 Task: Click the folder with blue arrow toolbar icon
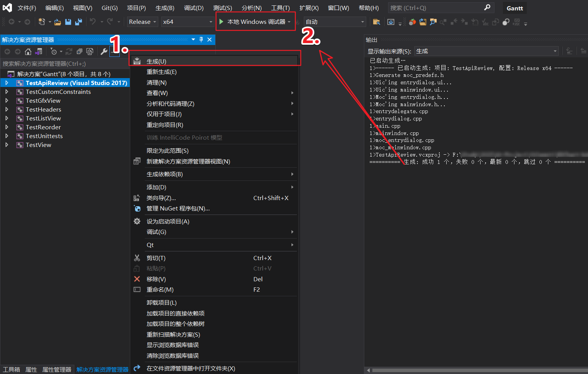pyautogui.click(x=423, y=22)
